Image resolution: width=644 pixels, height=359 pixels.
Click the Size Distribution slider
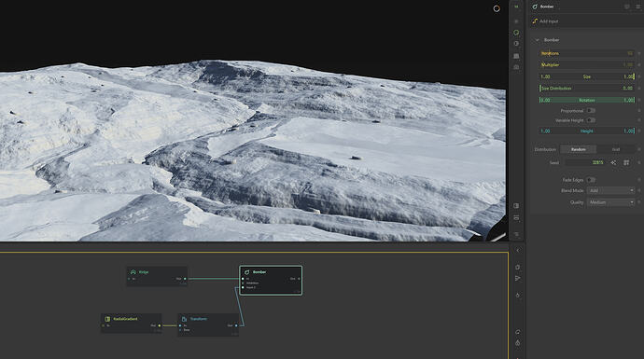pos(587,89)
